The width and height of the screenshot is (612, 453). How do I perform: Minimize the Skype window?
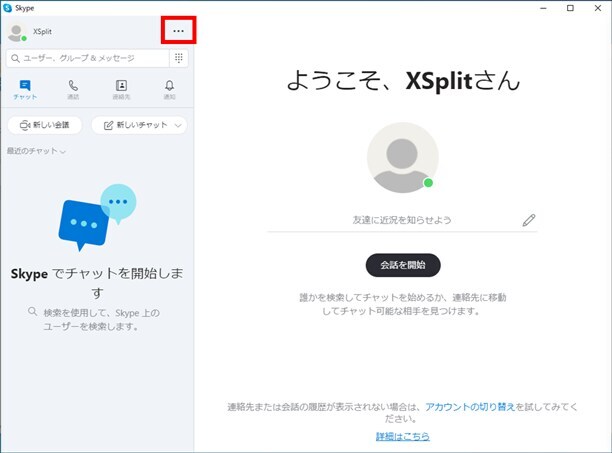pos(543,8)
